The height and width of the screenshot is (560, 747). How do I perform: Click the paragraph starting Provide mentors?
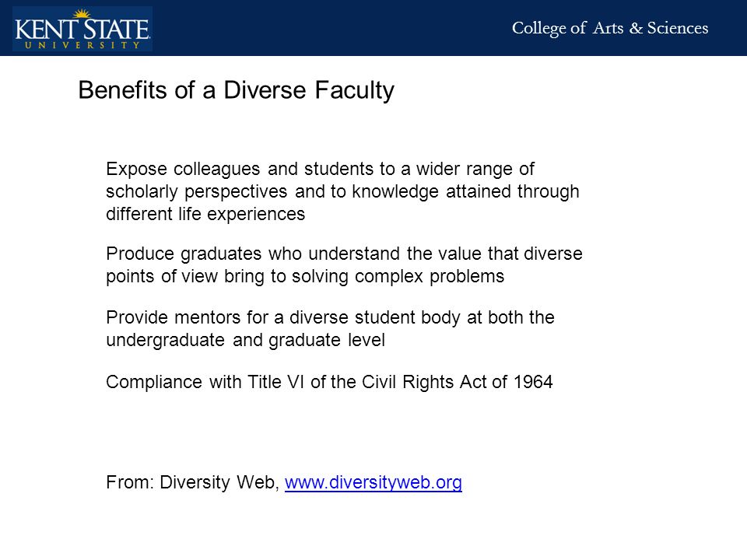pos(330,328)
